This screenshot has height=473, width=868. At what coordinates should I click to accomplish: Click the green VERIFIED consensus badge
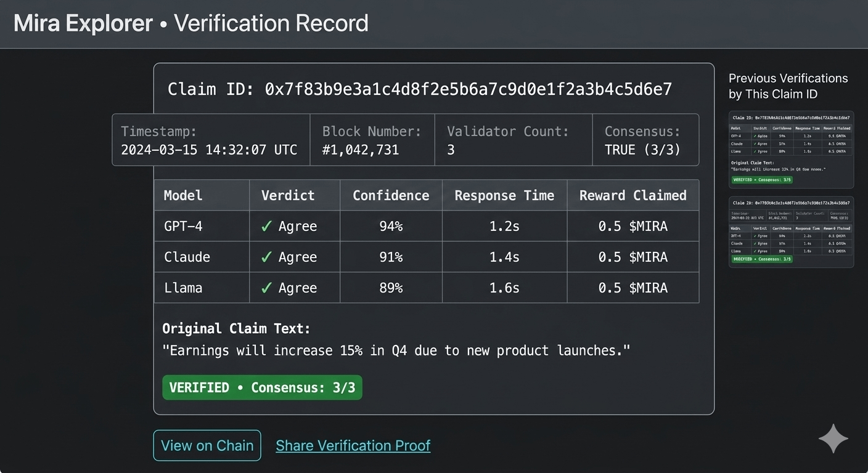pos(262,387)
